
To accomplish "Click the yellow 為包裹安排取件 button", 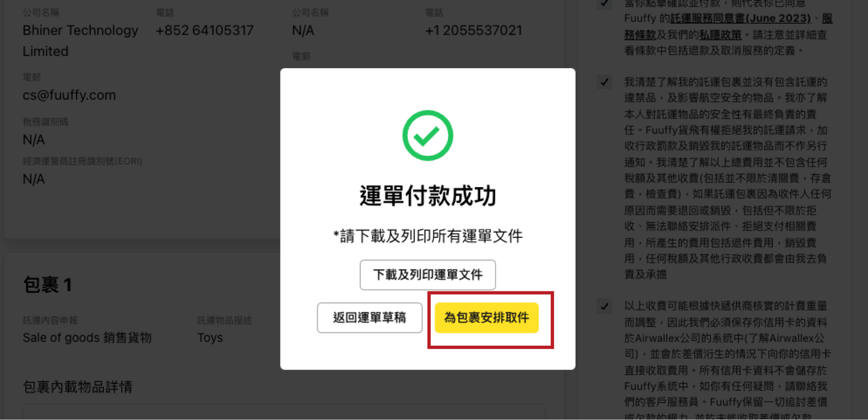I will coord(486,318).
